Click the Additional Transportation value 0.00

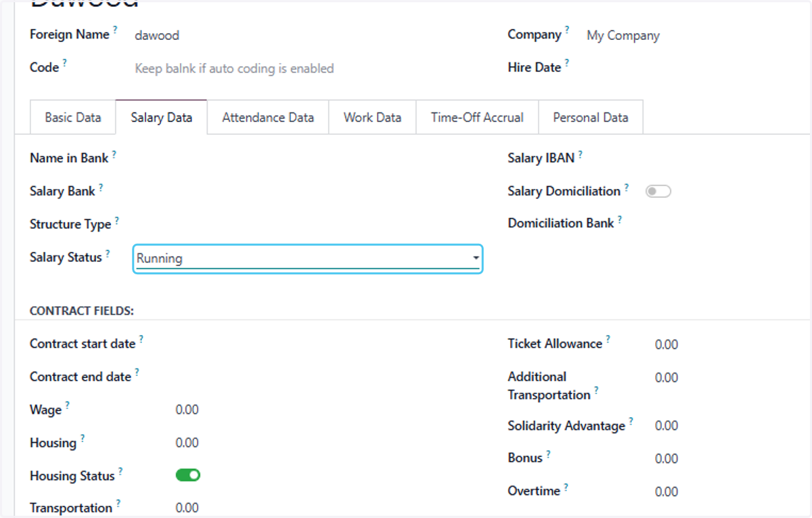[x=667, y=378]
